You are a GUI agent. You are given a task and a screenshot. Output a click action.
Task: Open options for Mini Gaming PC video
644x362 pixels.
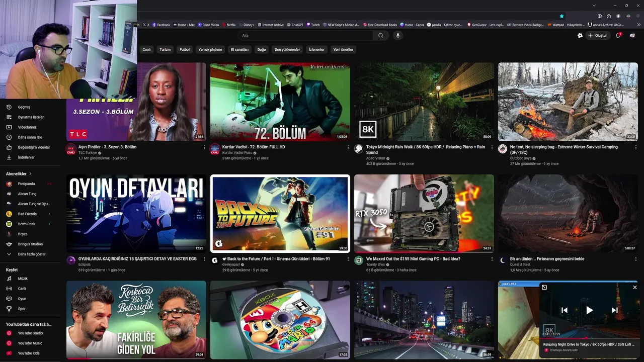pos(492,259)
